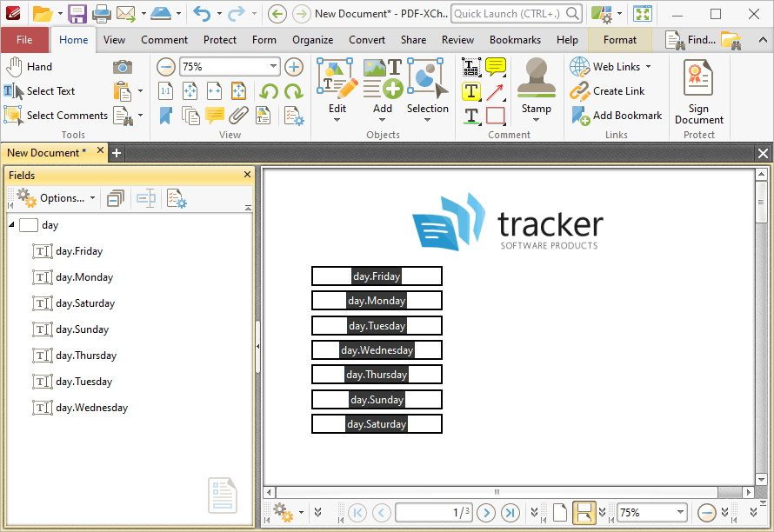Click the zoom in plus button

[294, 67]
